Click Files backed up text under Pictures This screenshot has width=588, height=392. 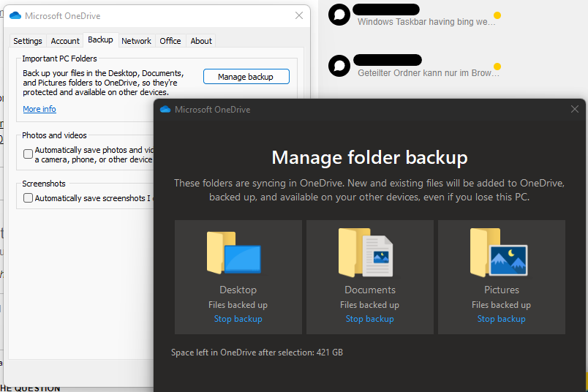[x=502, y=305]
